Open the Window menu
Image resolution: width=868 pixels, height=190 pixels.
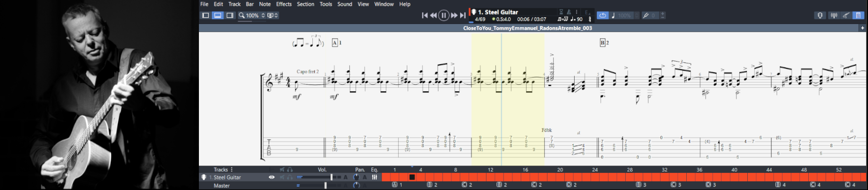(x=384, y=4)
